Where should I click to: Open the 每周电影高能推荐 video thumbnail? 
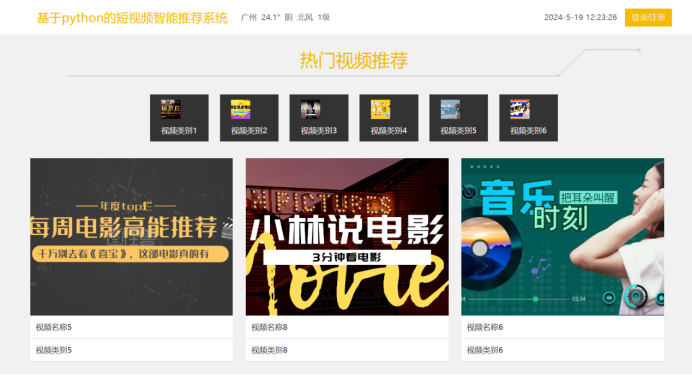132,237
